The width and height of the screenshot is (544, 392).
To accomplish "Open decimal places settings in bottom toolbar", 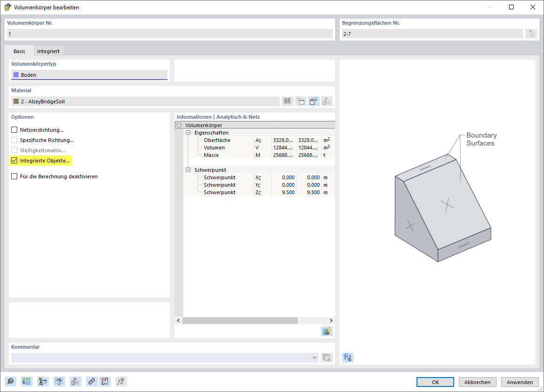I will 27,381.
